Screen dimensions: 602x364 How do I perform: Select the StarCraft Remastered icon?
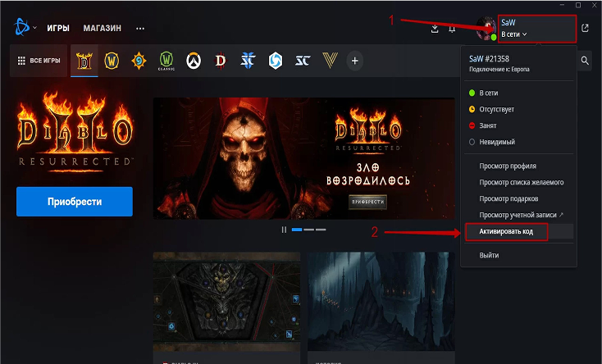(x=303, y=61)
